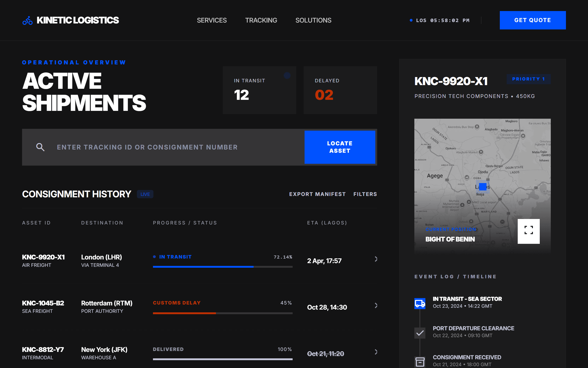Click Export Manifest link
588x368 pixels.
point(317,194)
